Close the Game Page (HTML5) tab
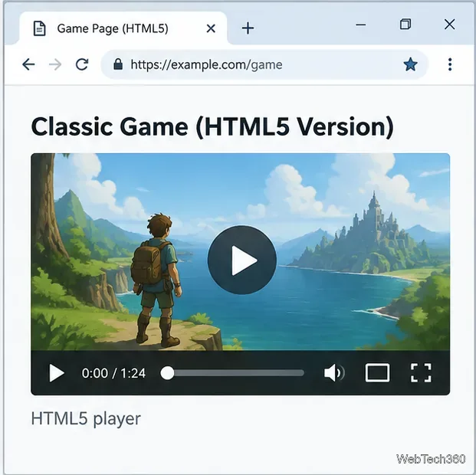 211,28
